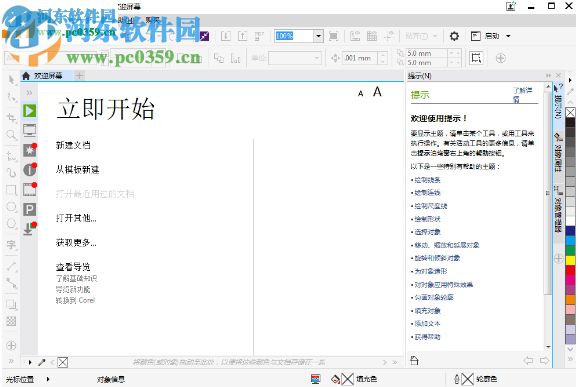Click the fill bucket icon in status bar

click(x=335, y=379)
